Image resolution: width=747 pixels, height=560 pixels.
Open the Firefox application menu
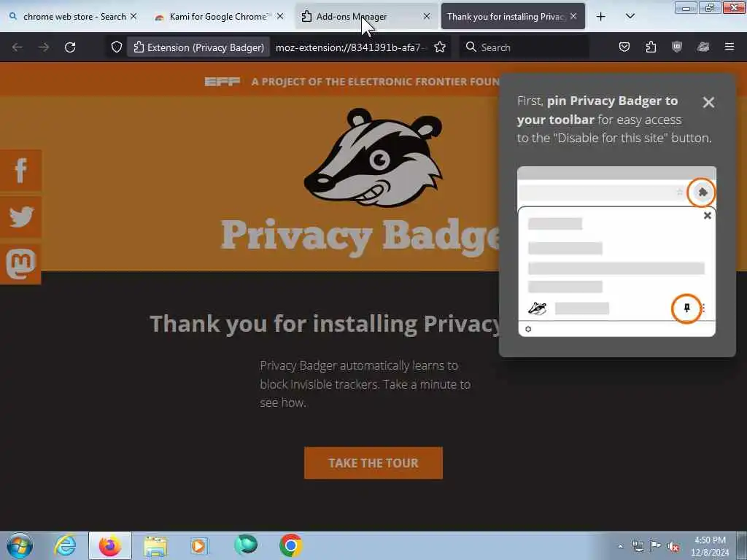(x=729, y=47)
